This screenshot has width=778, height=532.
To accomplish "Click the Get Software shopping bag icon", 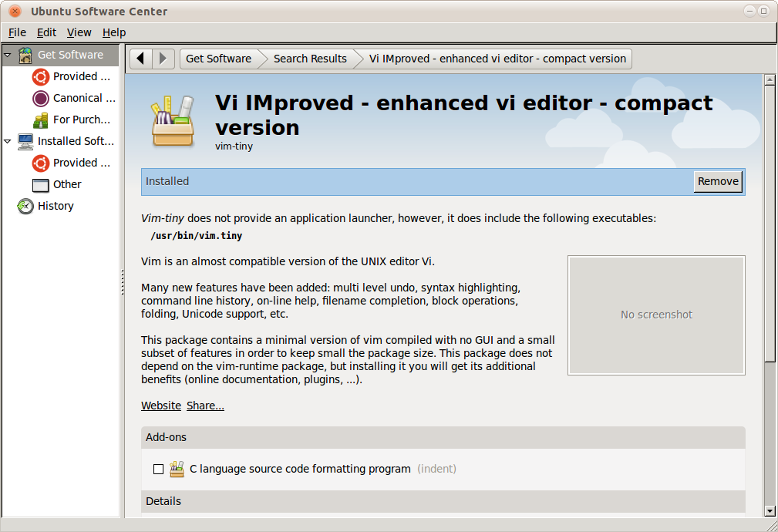I will coord(25,55).
